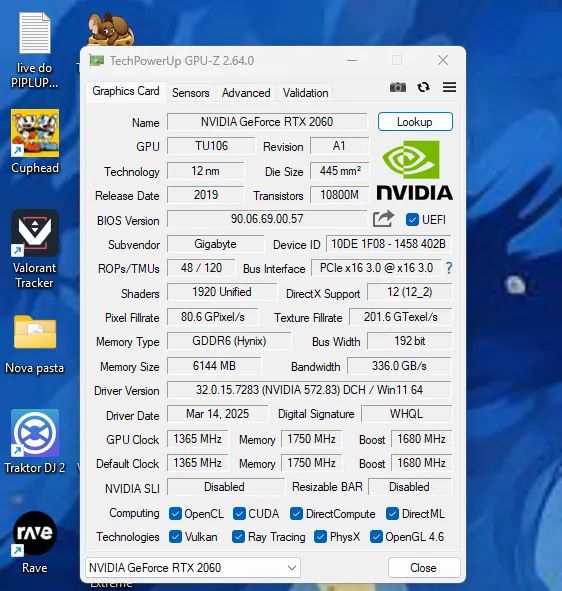The image size is (562, 591).
Task: Select the live do PIPLUP text file
Action: pyautogui.click(x=35, y=50)
